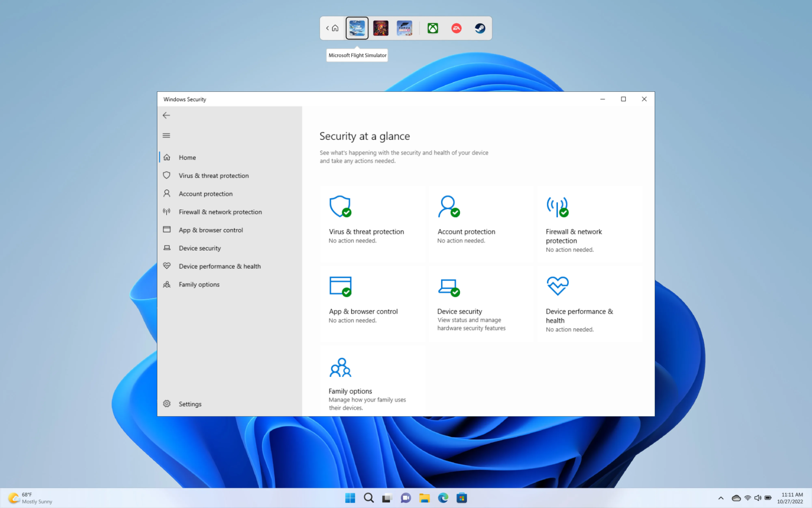Click the Settings gear icon
The height and width of the screenshot is (508, 812).
pyautogui.click(x=167, y=403)
